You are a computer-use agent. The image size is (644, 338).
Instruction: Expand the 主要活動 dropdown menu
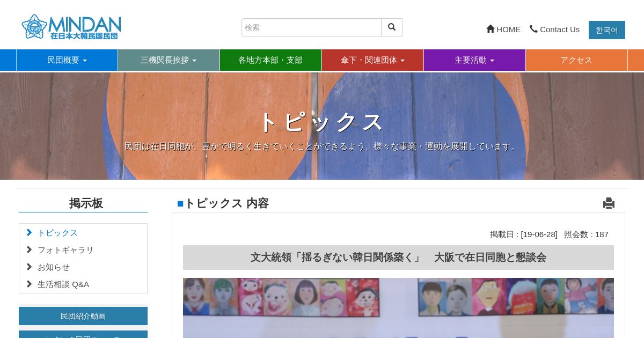point(474,60)
